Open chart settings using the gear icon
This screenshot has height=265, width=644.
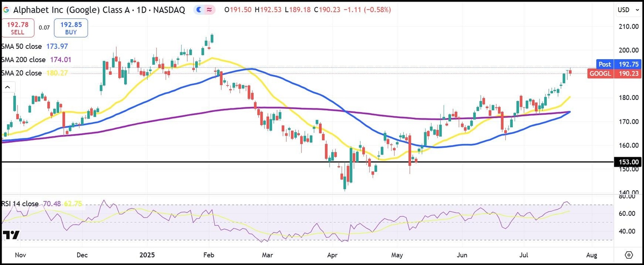coord(629,255)
